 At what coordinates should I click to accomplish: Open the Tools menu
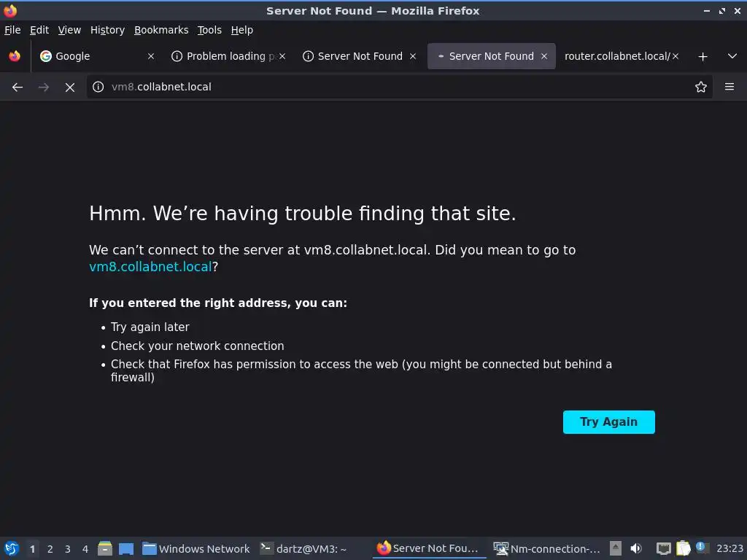pos(209,30)
